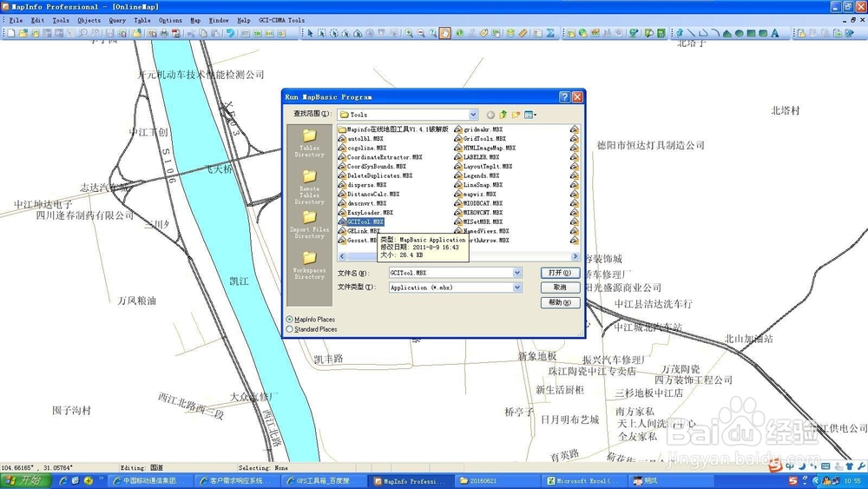Click the 帮助 (Help) button
Viewport: 868px width, 489px height.
click(x=560, y=302)
